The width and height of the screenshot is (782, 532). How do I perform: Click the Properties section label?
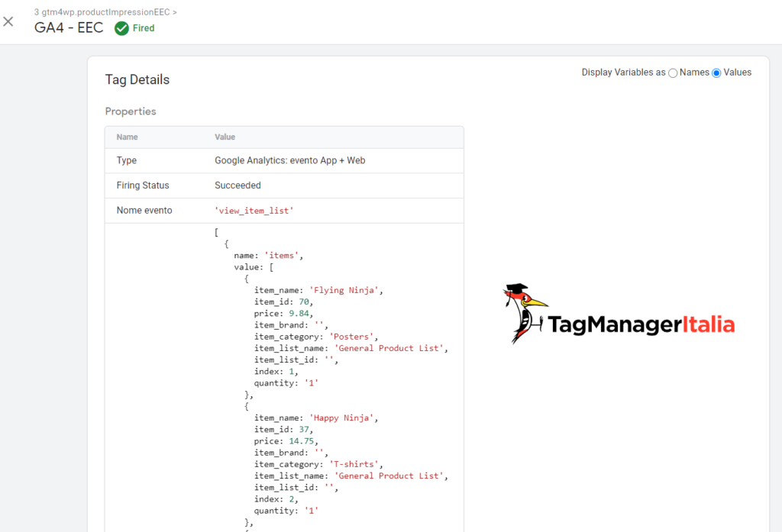coord(131,111)
